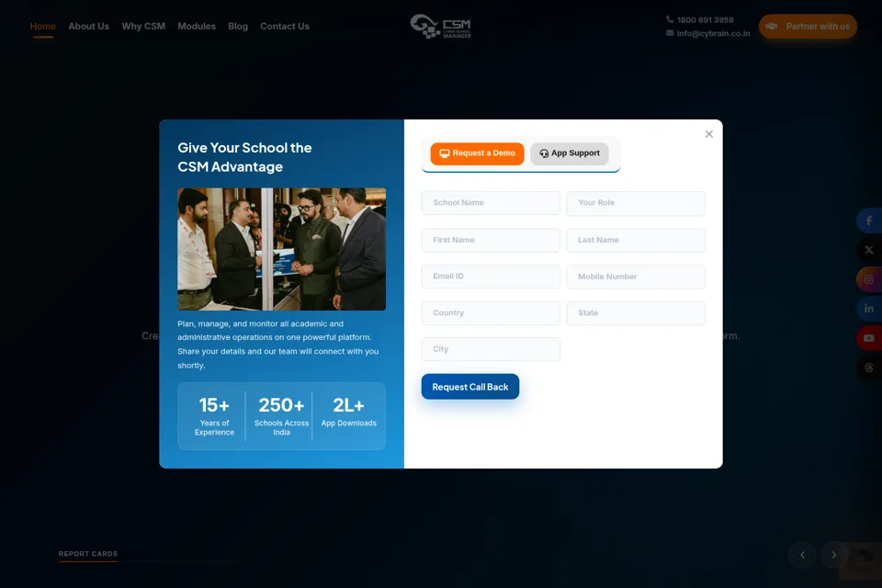Open the Modules menu item

pyautogui.click(x=197, y=27)
